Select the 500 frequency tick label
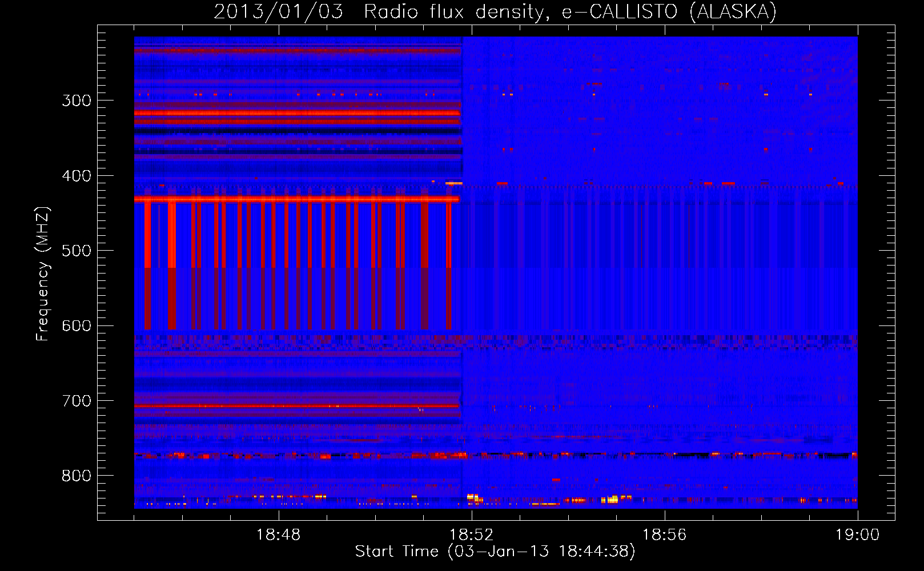924x571 pixels. [77, 251]
